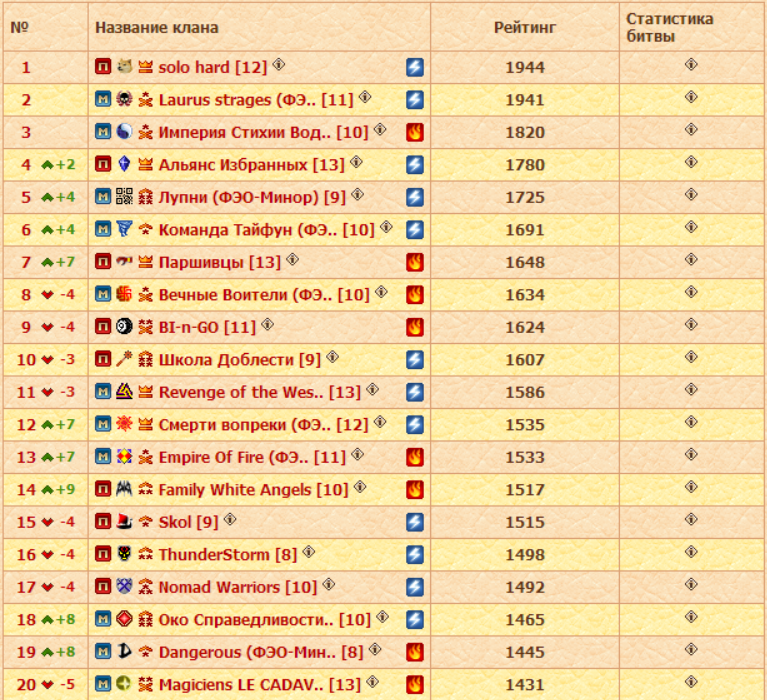Click the Название клана column header
This screenshot has width=767, height=700.
[x=157, y=27]
